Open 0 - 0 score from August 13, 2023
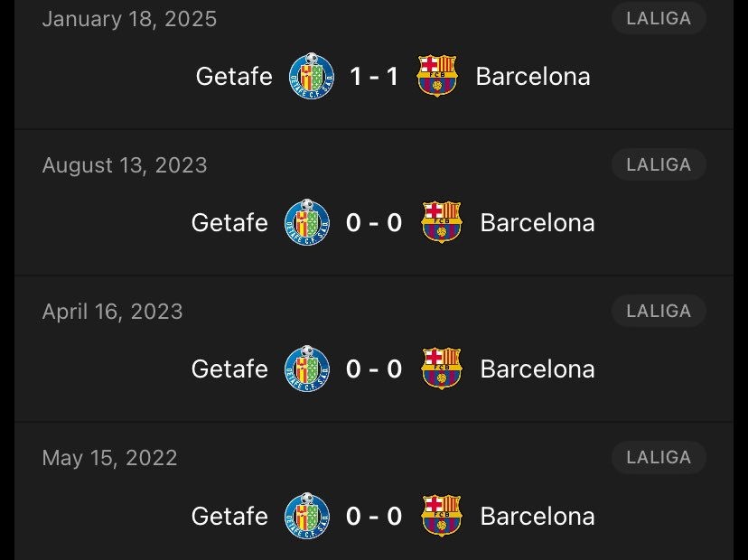Image resolution: width=748 pixels, height=560 pixels. tap(374, 223)
